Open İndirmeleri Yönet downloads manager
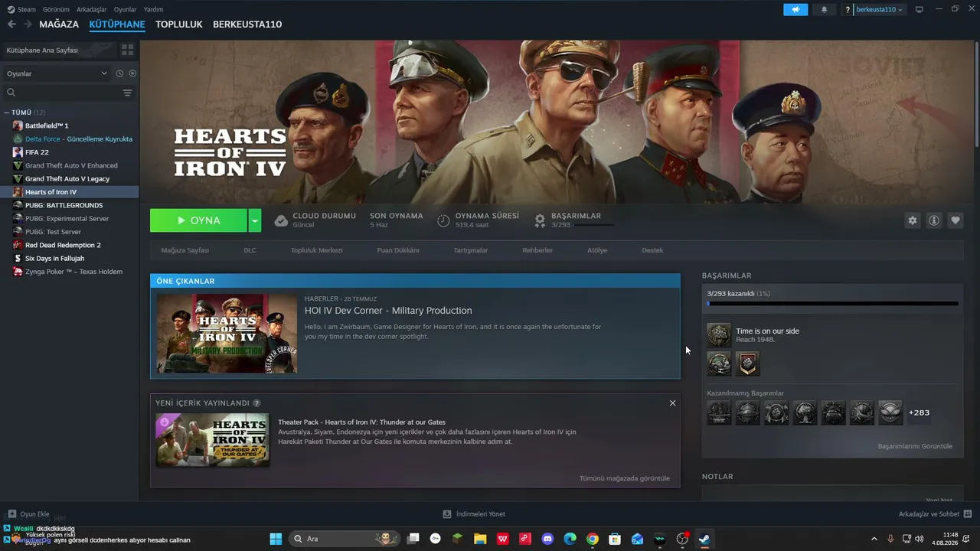This screenshot has height=551, width=980. click(x=474, y=514)
